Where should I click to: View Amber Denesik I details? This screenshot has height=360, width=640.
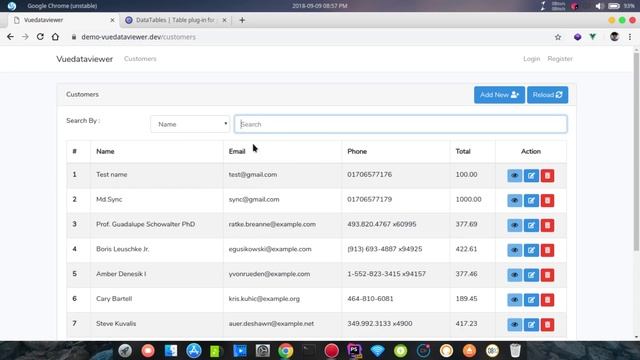(x=514, y=275)
